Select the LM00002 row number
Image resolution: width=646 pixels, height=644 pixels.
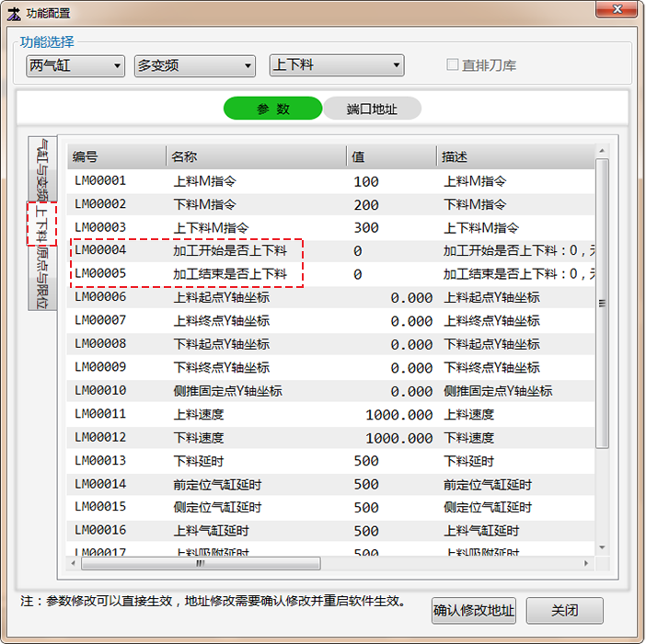pyautogui.click(x=100, y=204)
